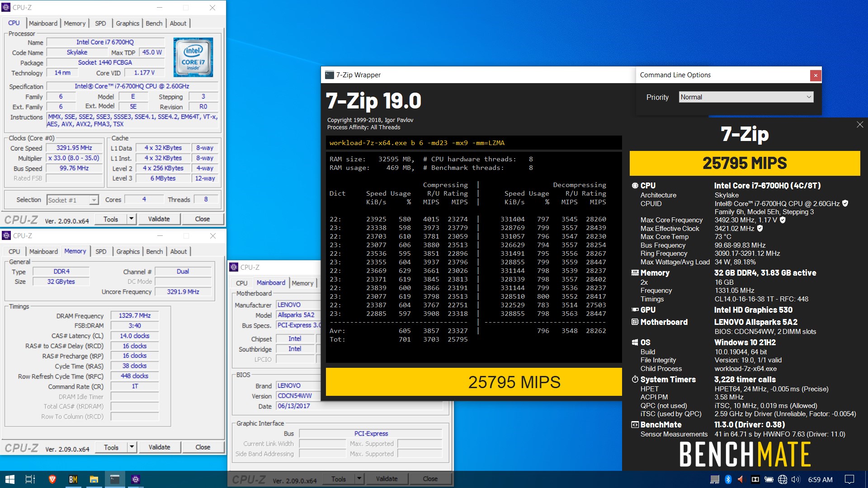Screen dimensions: 868x488
Task: Click the shield icon beside CPUID value
Action: pos(845,203)
